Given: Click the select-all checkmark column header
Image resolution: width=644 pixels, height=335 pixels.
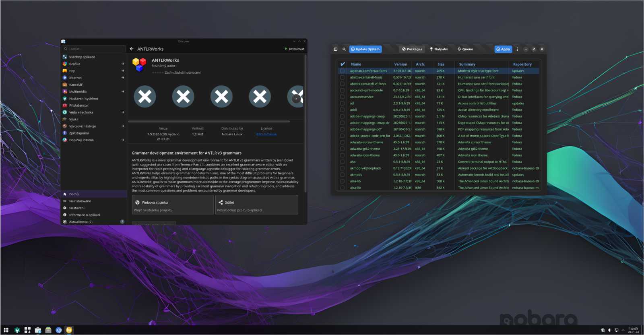Looking at the screenshot, I should [x=343, y=64].
